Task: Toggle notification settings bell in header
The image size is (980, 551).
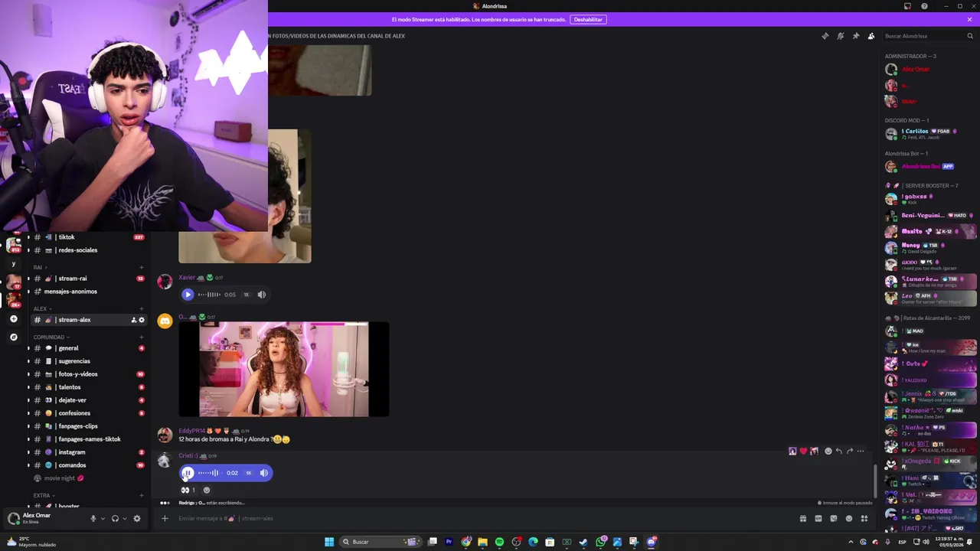Action: (x=841, y=36)
